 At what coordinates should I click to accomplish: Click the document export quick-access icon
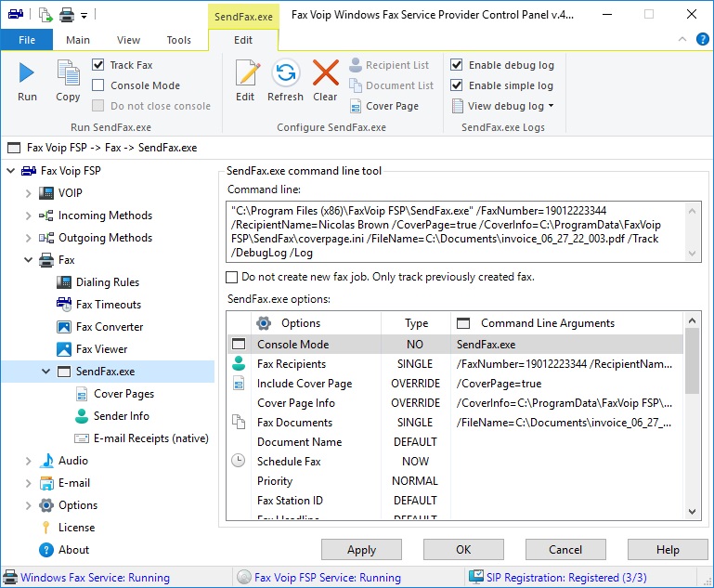click(45, 15)
